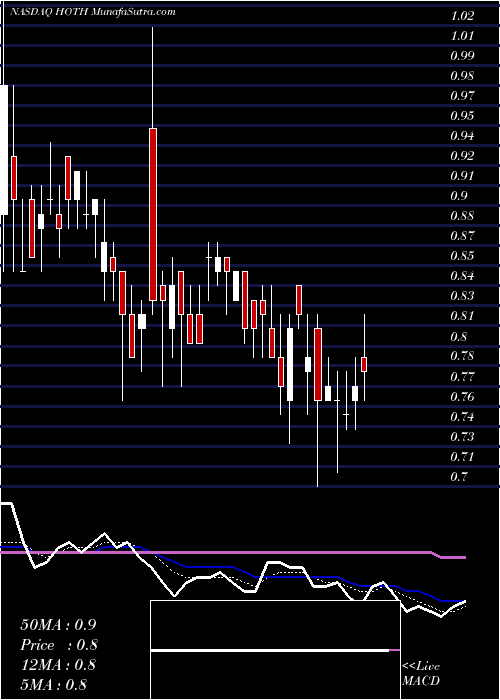Click the NASDAQ HOTH MunafaSutra.com chart title
The image size is (500, 700).
(x=93, y=12)
